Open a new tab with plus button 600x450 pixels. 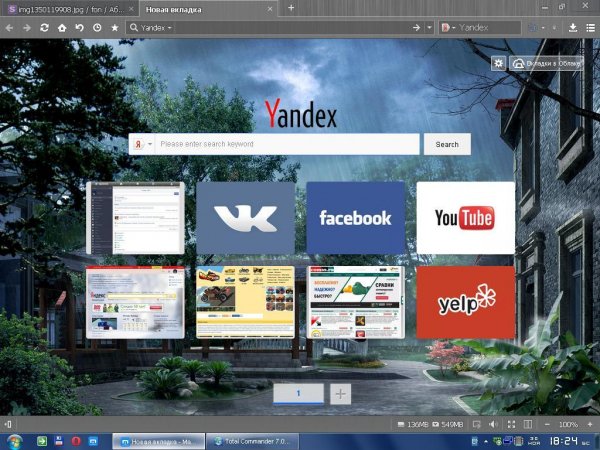pos(291,8)
